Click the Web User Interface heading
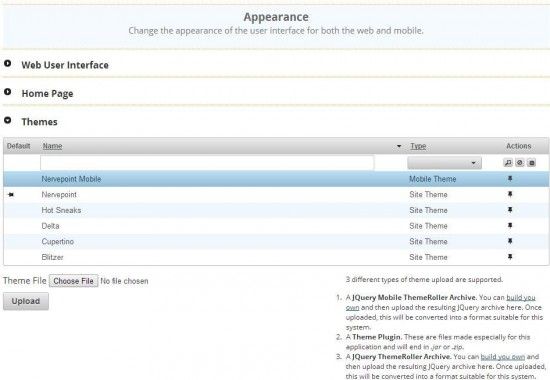This screenshot has width=550, height=380. click(x=65, y=65)
